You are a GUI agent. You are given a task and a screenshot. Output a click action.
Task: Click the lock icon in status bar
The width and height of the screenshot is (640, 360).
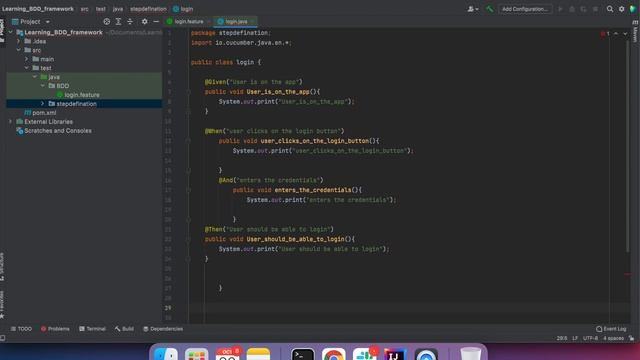click(x=631, y=338)
